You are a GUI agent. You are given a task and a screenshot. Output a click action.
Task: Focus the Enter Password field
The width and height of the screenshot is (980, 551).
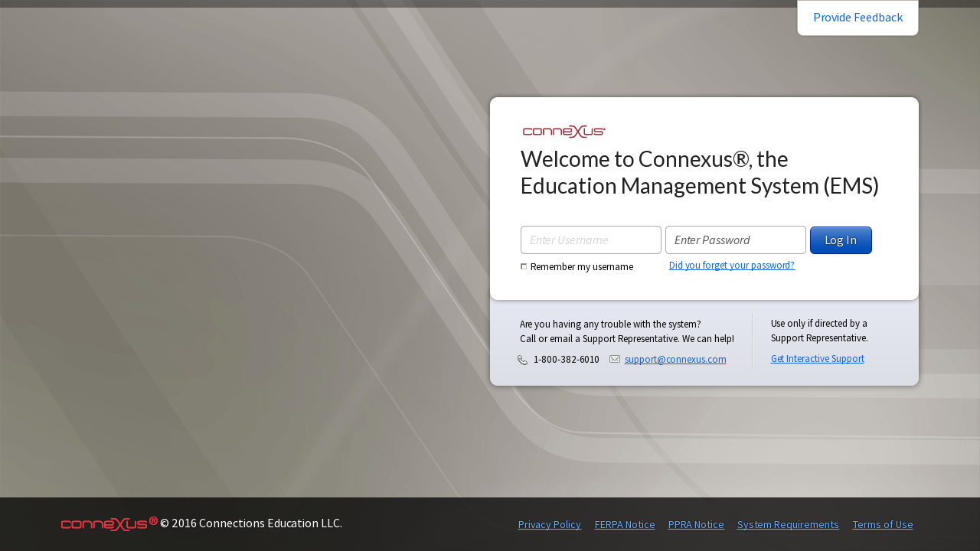(736, 240)
